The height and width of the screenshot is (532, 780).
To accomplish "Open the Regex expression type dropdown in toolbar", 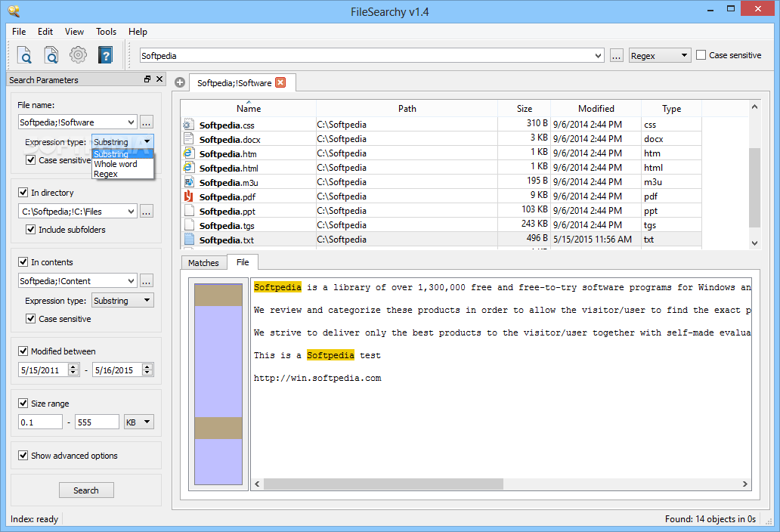I will click(660, 56).
